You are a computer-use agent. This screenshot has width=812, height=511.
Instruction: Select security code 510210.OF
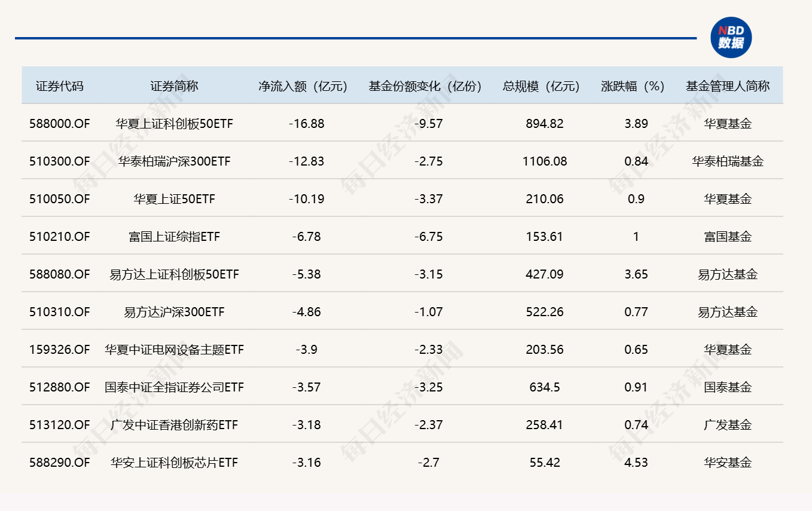[x=60, y=237]
